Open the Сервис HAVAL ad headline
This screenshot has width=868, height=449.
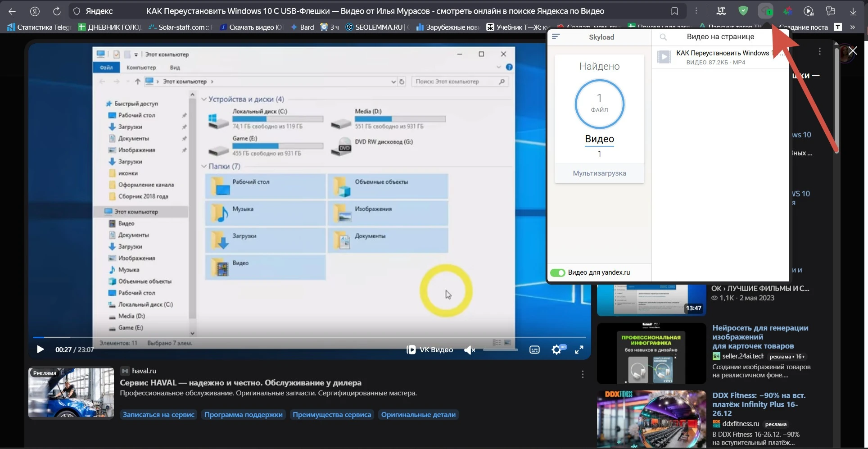pyautogui.click(x=240, y=383)
